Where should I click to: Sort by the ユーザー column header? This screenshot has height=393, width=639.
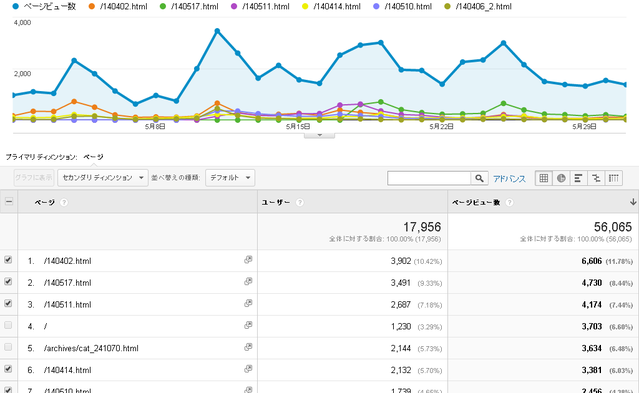pyautogui.click(x=276, y=202)
